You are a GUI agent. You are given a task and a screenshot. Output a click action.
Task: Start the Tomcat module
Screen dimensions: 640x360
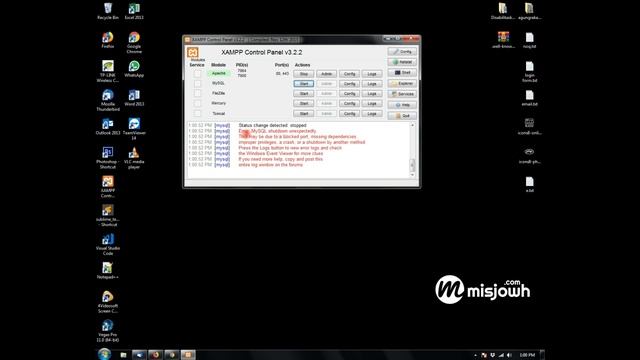304,113
